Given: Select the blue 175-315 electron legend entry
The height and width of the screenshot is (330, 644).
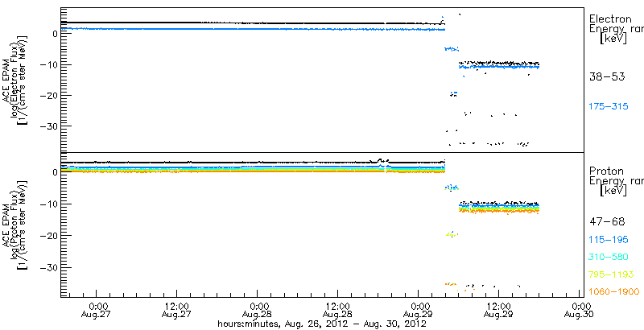Looking at the screenshot, I should 609,107.
